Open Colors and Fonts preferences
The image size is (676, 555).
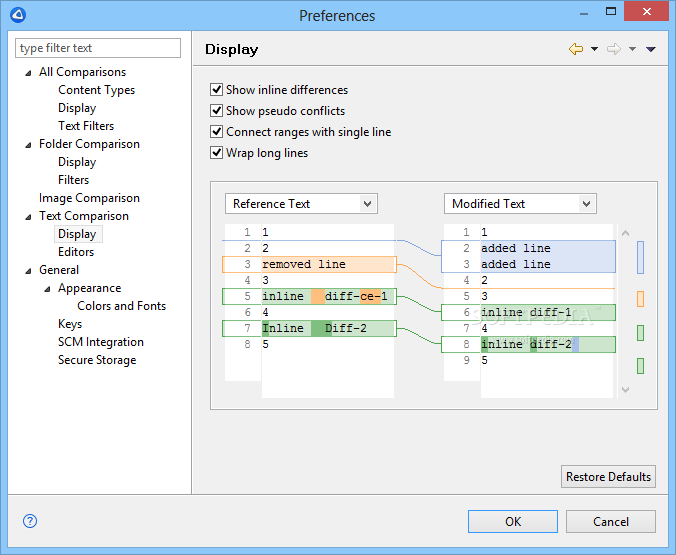coord(122,306)
